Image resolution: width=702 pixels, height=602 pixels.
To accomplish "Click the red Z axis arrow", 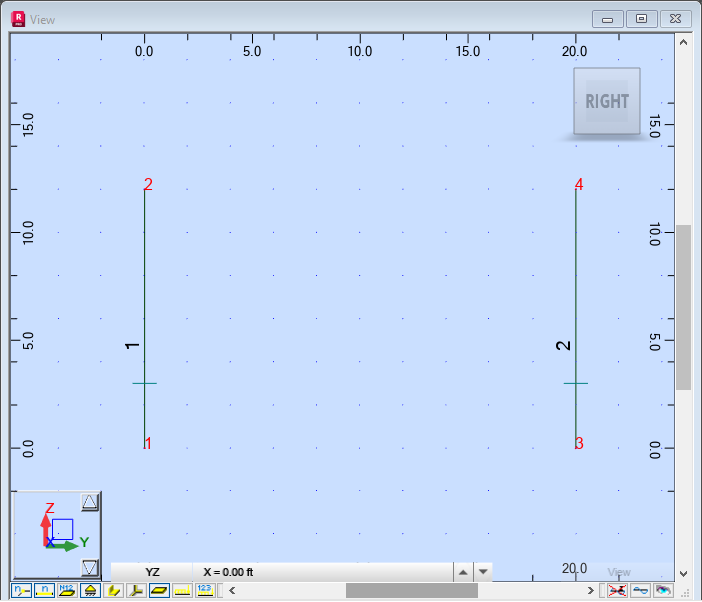I will 46,529.
